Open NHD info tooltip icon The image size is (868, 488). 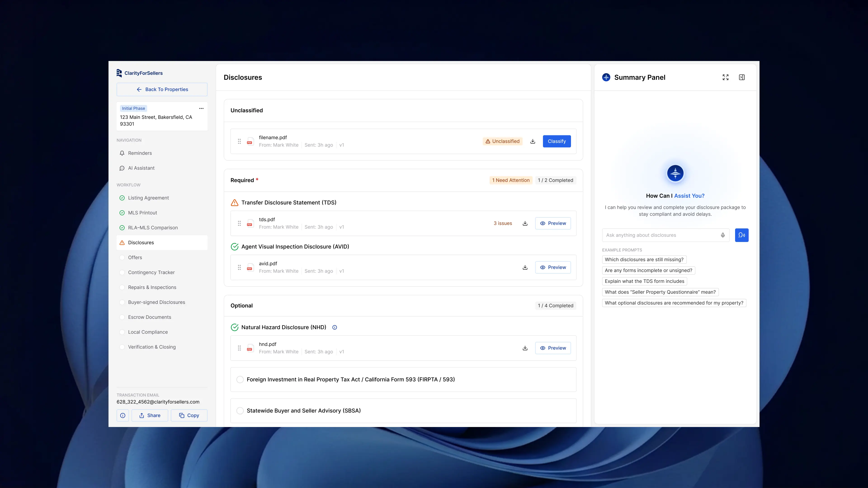(x=335, y=327)
